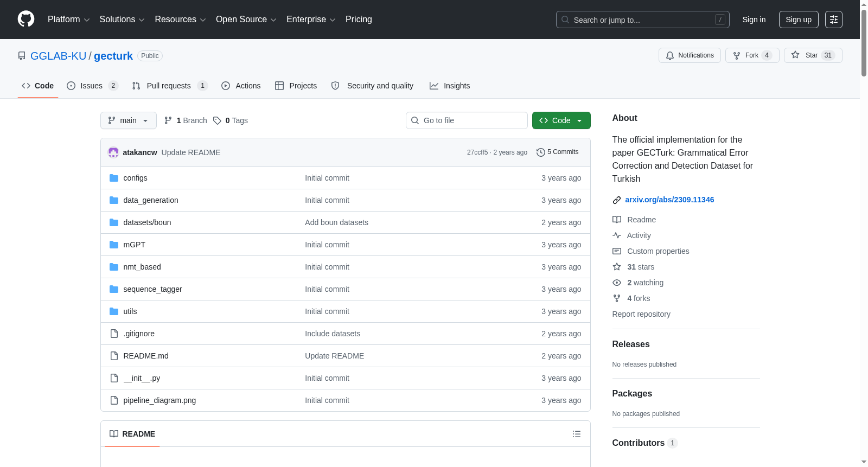Focus the Search or jump to field
The width and height of the screenshot is (868, 467).
[x=643, y=20]
